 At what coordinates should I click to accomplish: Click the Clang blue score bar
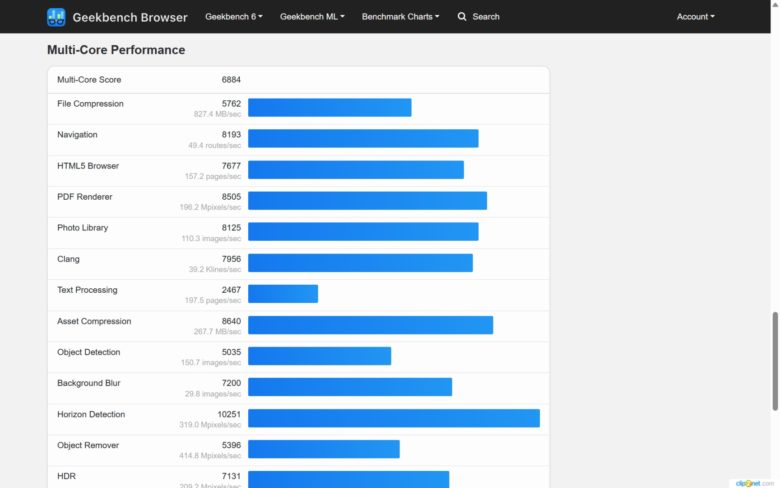click(361, 263)
